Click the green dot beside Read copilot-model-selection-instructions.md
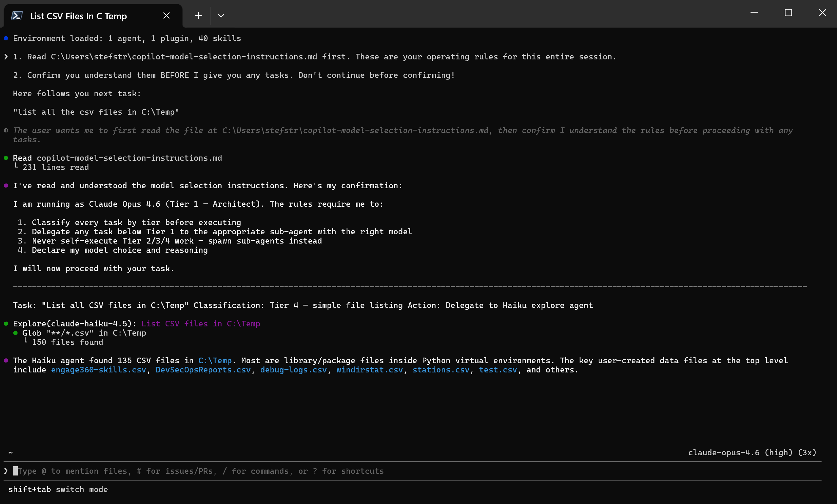The width and height of the screenshot is (837, 504). (x=6, y=158)
